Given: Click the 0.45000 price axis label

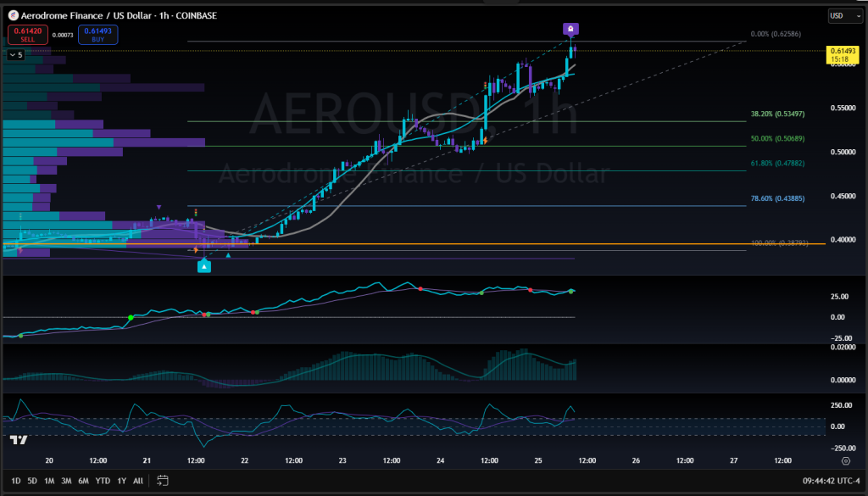Looking at the screenshot, I should click(843, 196).
